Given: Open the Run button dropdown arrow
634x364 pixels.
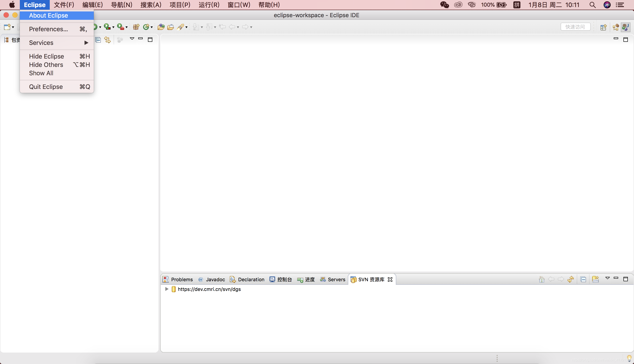Looking at the screenshot, I should click(100, 27).
